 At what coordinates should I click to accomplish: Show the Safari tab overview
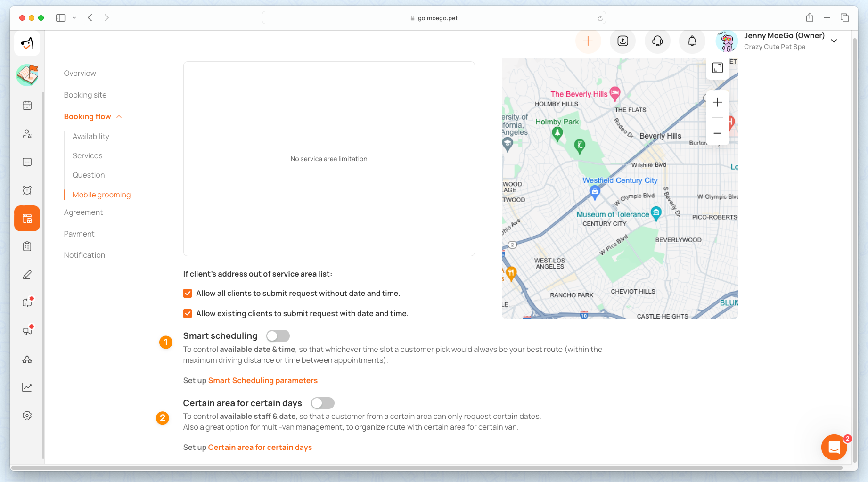(845, 18)
